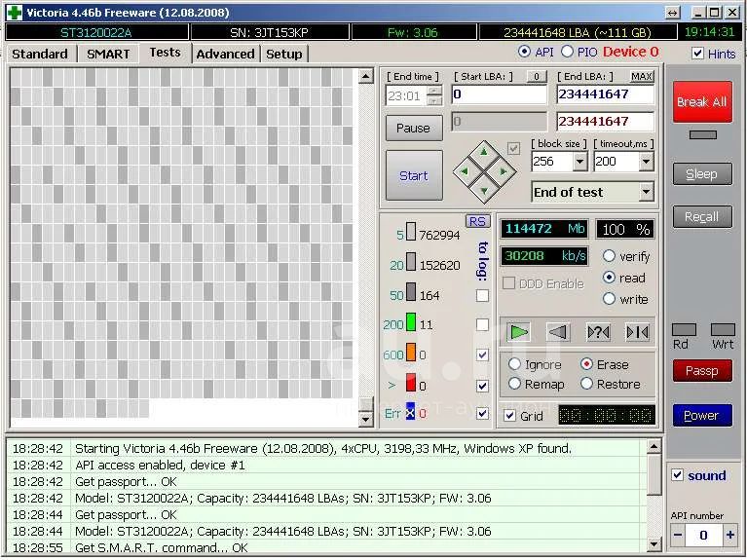Click the right arrow on the navigation diamond
This screenshot has height=560, width=747.
(504, 171)
